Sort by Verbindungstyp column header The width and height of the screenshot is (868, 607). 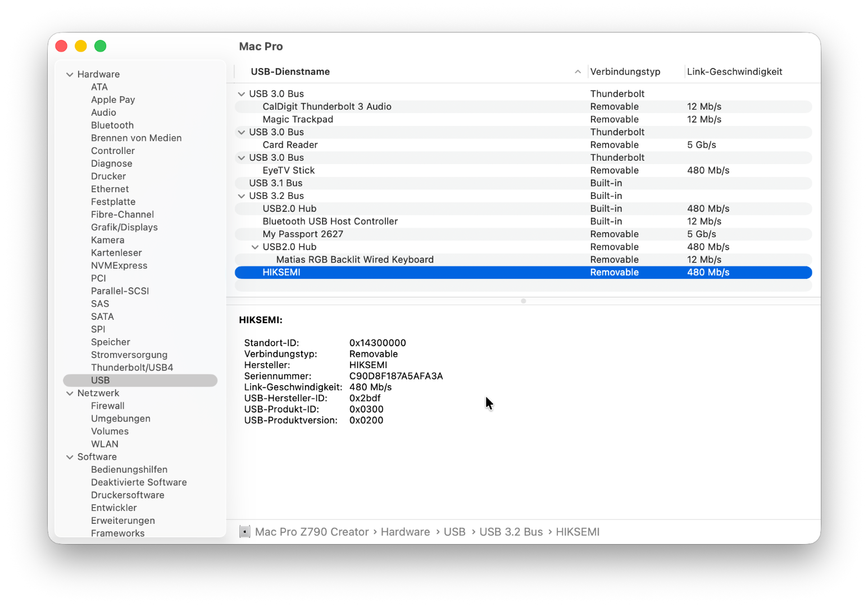tap(625, 72)
